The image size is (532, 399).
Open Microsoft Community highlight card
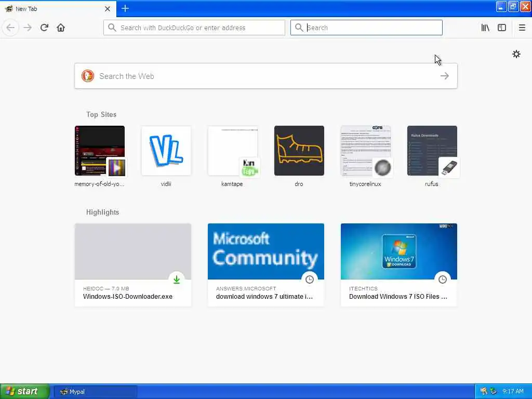266,265
